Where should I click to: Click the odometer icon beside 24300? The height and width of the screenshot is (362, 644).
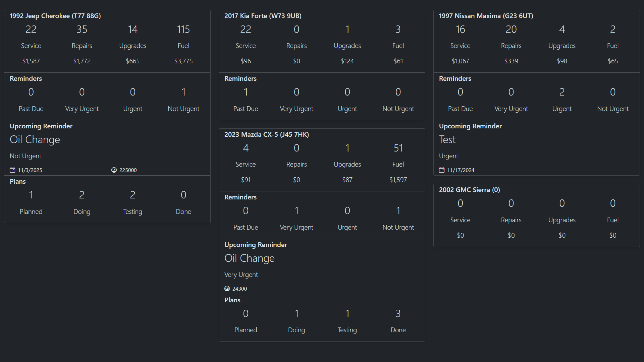tap(227, 289)
